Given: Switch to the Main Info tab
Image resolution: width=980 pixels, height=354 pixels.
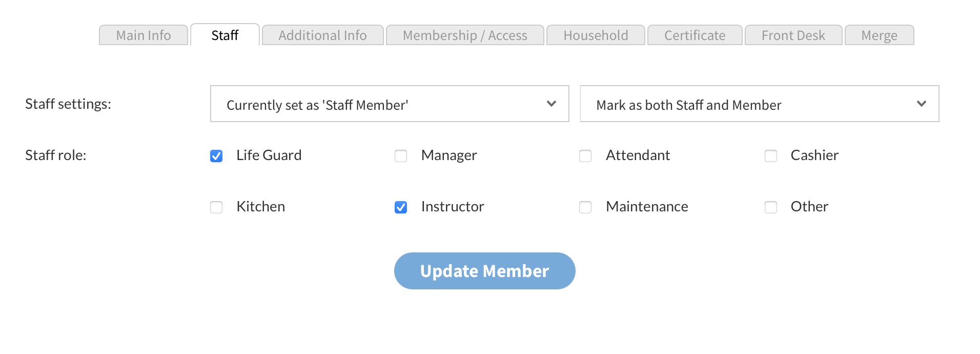Looking at the screenshot, I should coord(144,35).
